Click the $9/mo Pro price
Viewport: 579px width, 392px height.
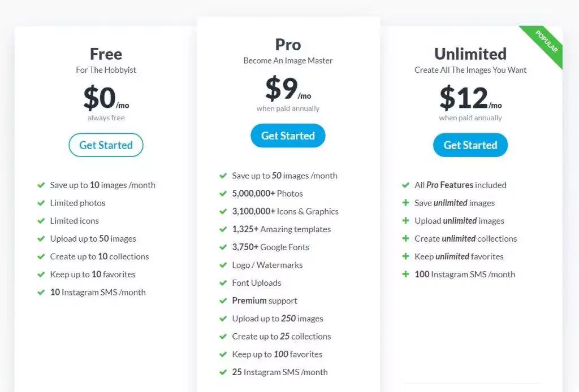pyautogui.click(x=288, y=89)
